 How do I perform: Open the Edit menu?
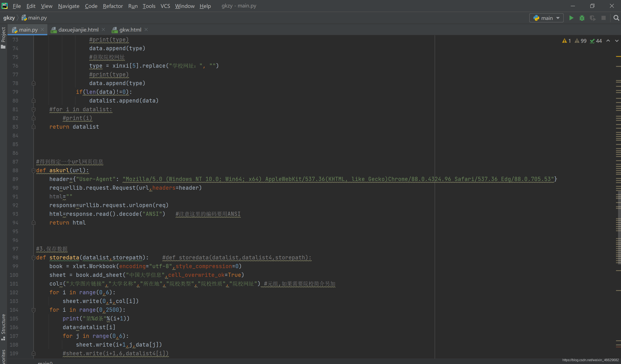click(31, 6)
